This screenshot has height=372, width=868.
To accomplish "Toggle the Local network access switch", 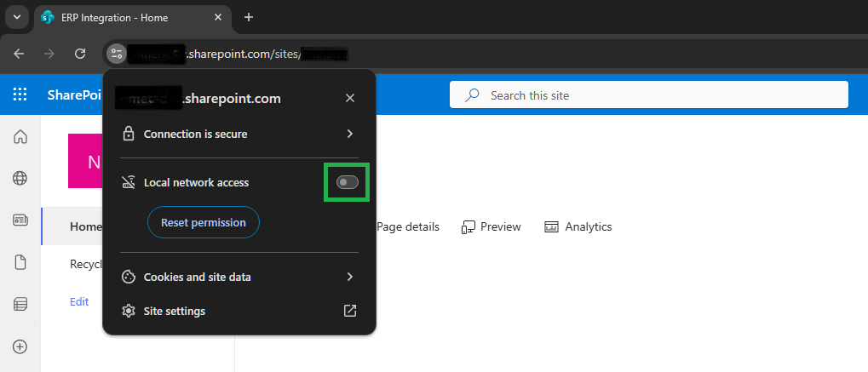I will point(347,182).
